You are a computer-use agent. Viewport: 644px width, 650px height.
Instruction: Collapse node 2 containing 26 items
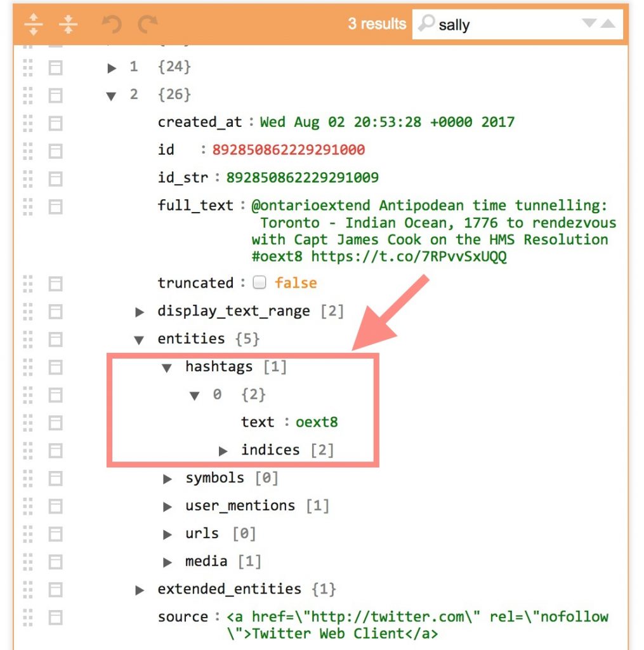point(112,95)
